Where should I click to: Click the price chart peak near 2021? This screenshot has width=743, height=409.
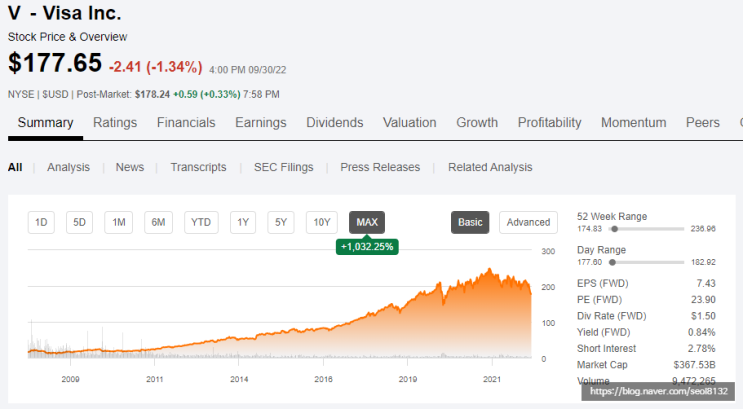pyautogui.click(x=490, y=270)
